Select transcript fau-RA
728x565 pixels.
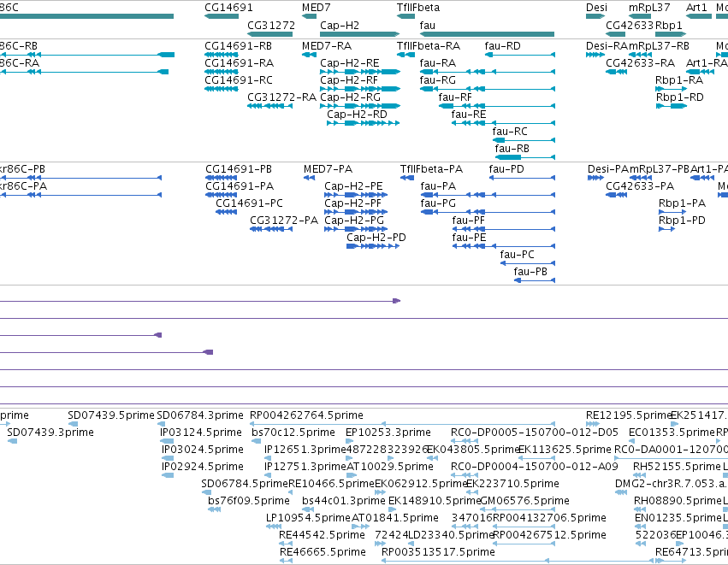point(437,63)
